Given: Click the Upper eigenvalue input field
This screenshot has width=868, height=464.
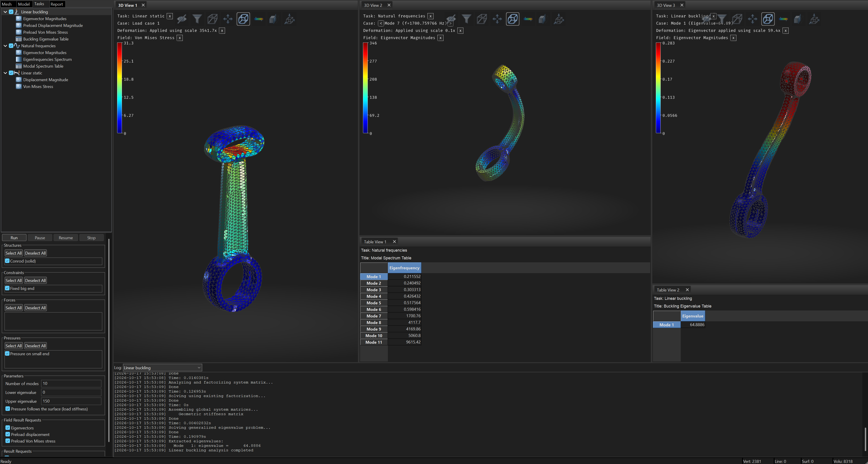Looking at the screenshot, I should [x=71, y=401].
